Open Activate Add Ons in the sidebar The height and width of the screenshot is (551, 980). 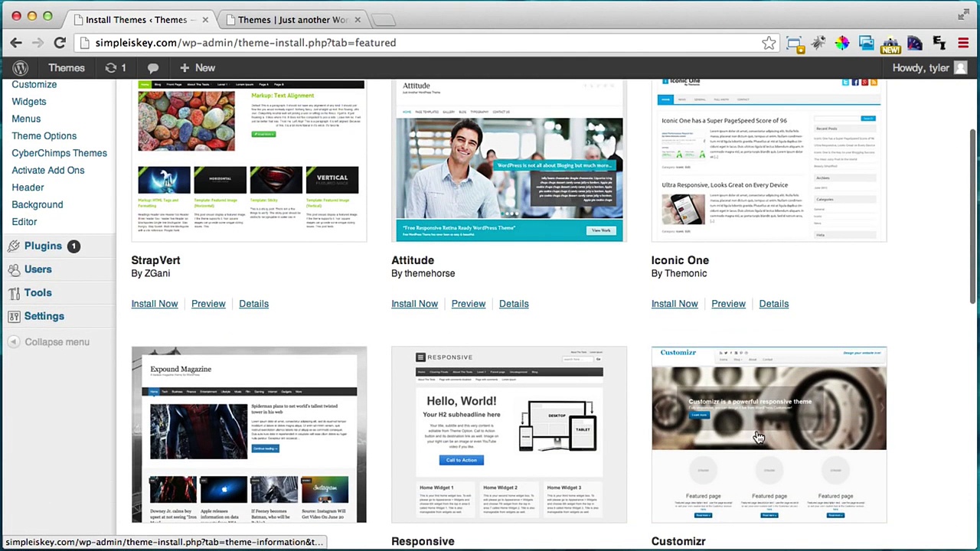point(48,170)
